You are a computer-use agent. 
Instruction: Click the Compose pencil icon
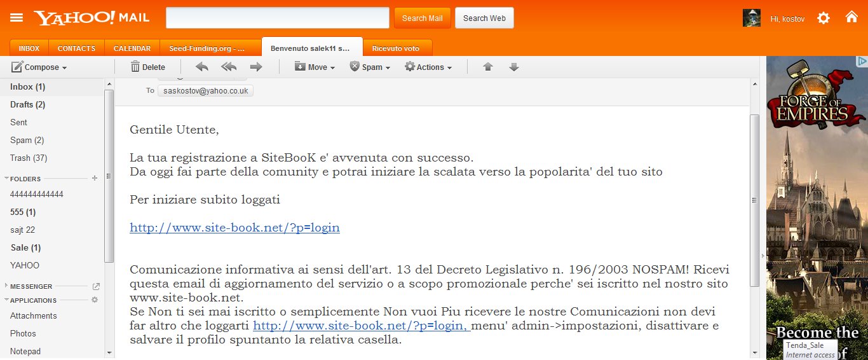tap(17, 67)
